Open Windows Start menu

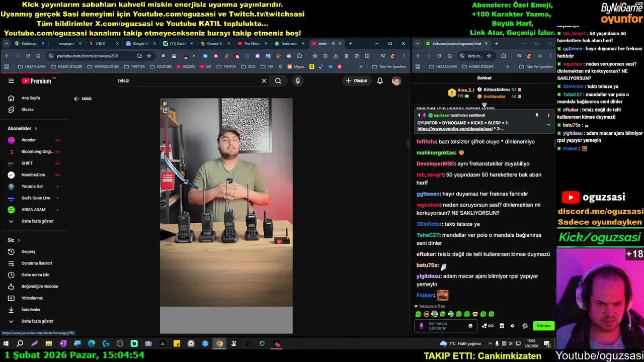click(x=6, y=344)
